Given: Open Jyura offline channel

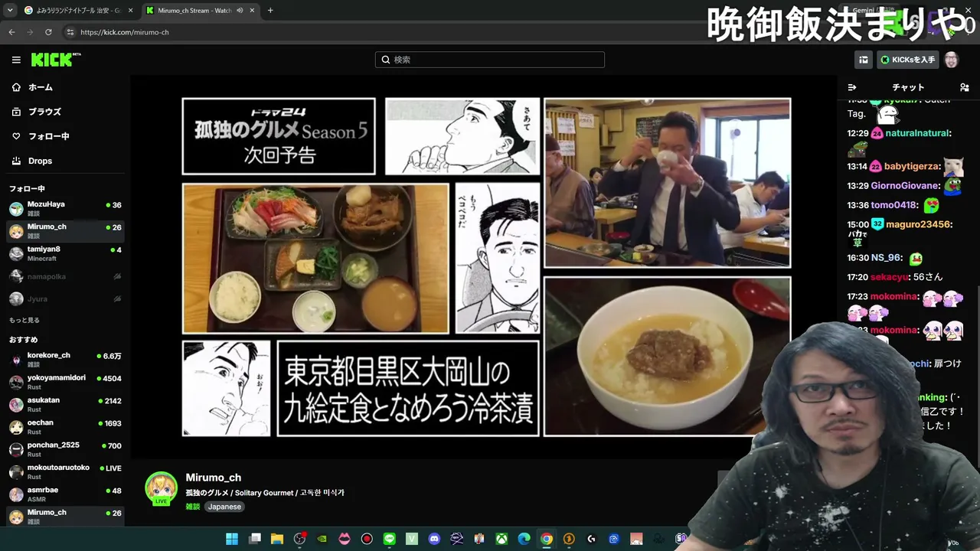Looking at the screenshot, I should click(65, 299).
